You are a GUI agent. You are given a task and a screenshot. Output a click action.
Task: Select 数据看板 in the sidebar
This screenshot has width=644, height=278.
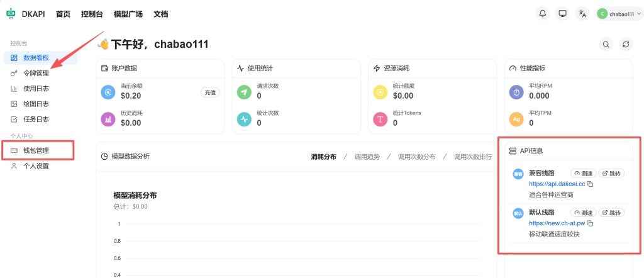click(x=41, y=58)
